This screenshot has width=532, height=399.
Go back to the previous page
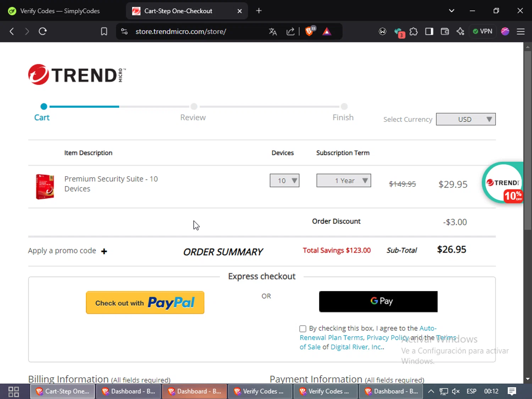coord(12,32)
